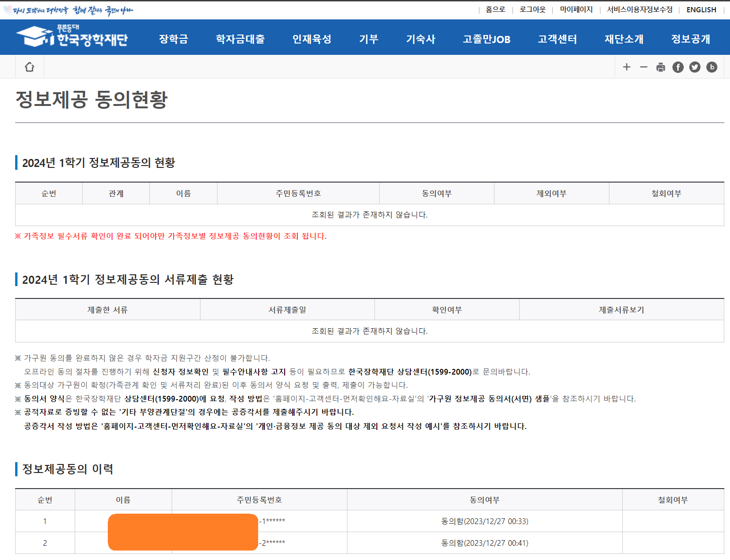Click the 정보제공동의 이력 heading
This screenshot has height=560, width=730.
coord(68,469)
